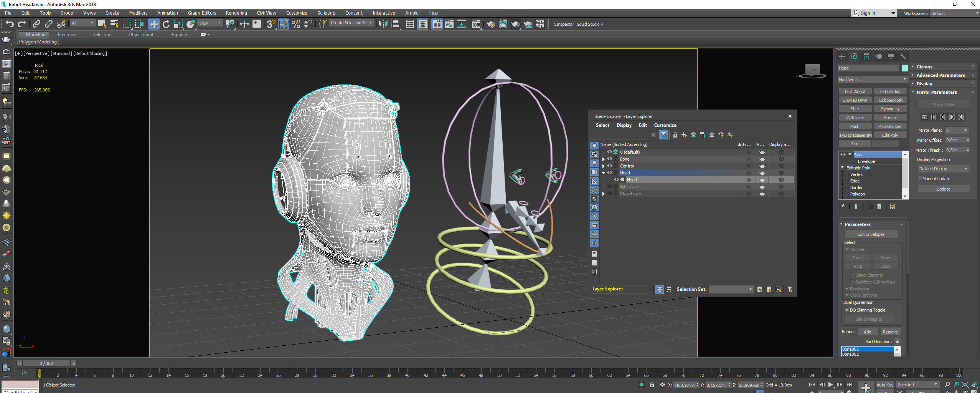Uncheck DQ Skinning Toggle checkbox

pos(847,310)
